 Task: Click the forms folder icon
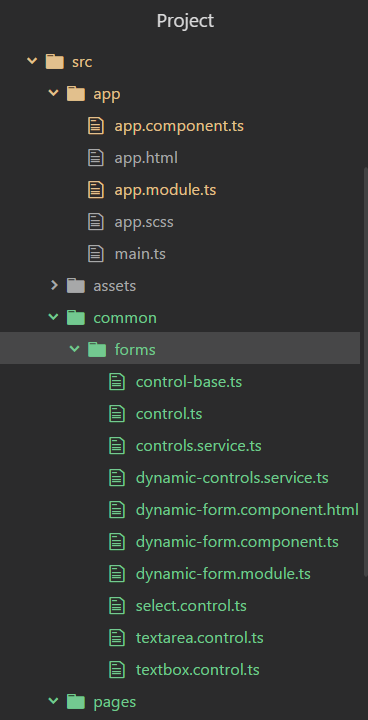[x=97, y=350]
